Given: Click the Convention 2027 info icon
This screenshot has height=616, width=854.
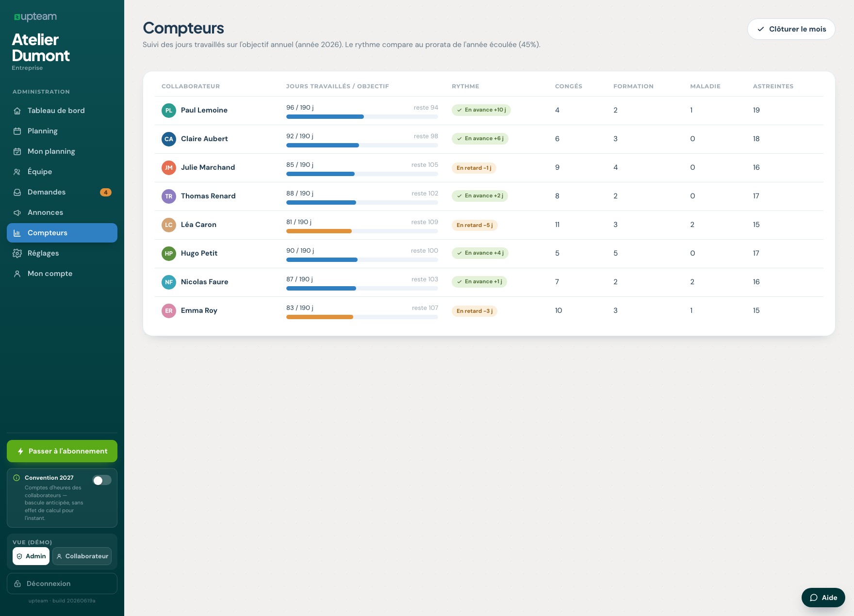Looking at the screenshot, I should [16, 478].
